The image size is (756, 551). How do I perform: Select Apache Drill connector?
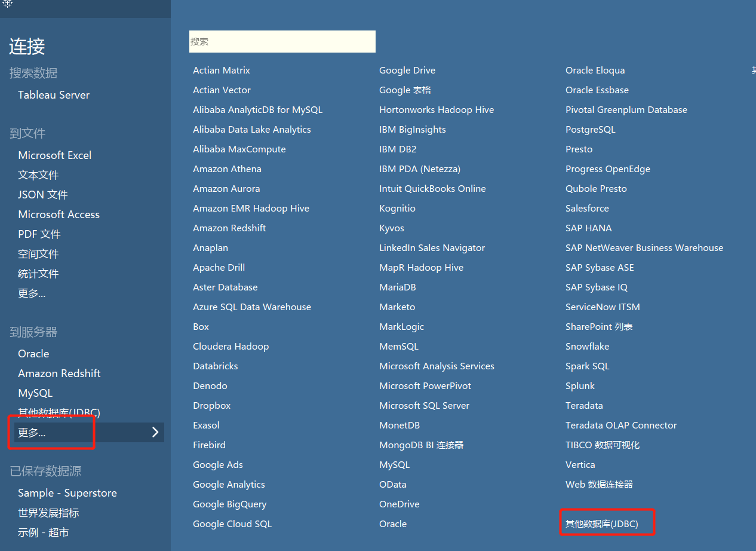coord(219,268)
